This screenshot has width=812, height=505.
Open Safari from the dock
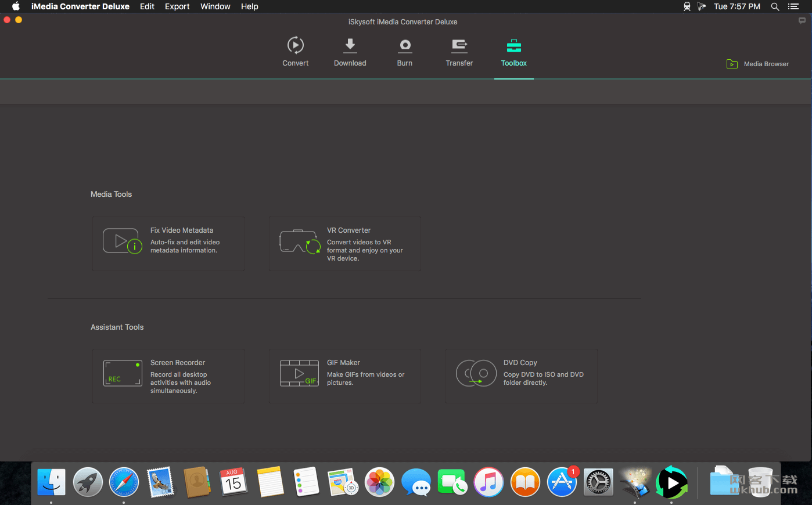(124, 482)
